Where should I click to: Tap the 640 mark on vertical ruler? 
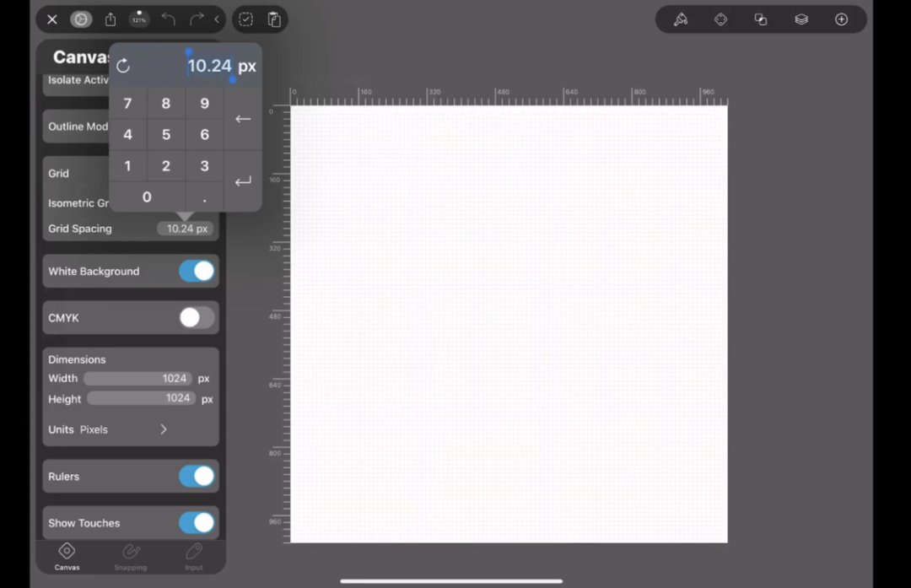coord(275,385)
